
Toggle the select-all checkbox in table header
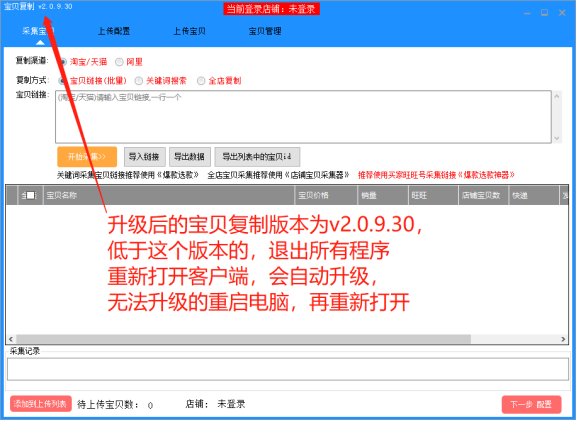(31, 195)
